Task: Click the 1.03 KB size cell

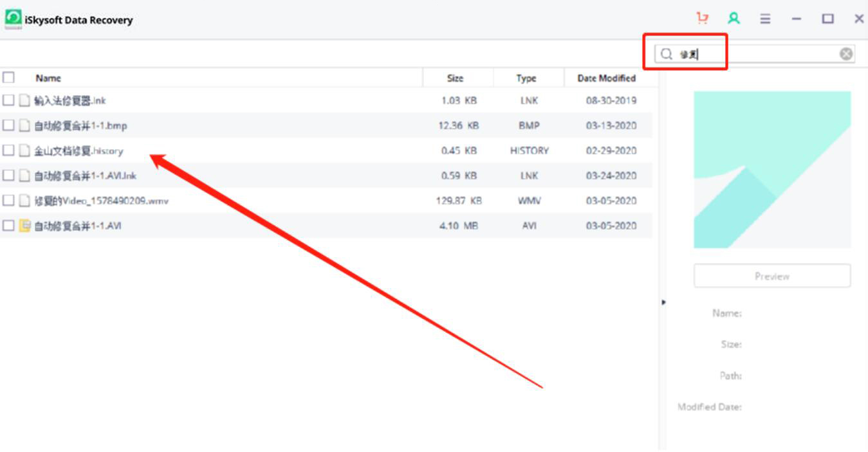Action: [459, 101]
